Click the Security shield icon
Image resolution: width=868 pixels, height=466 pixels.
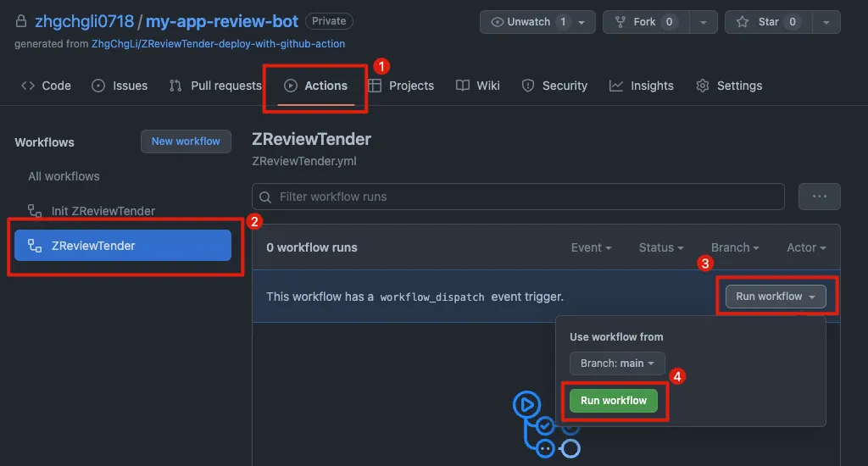(x=528, y=86)
